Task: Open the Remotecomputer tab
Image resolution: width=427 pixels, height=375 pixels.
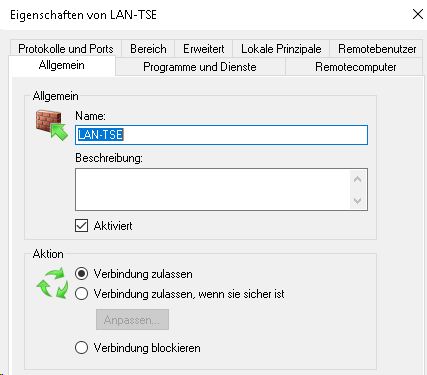Action: [x=356, y=67]
